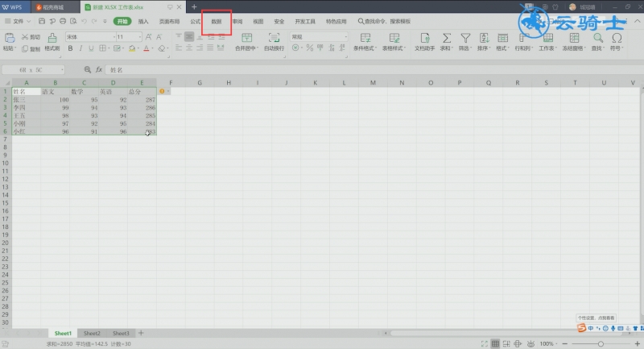Screen dimensions: 644x349
Task: Toggle center horizontal alignment button
Action: (x=189, y=48)
